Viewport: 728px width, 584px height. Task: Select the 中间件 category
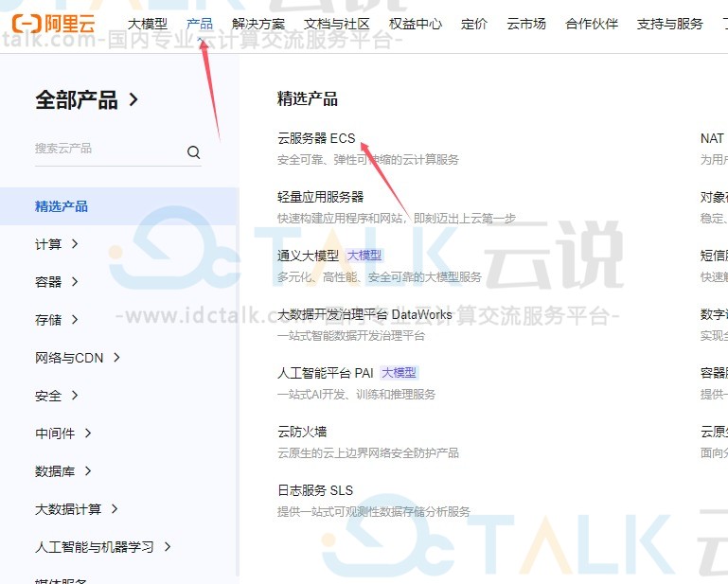point(55,434)
